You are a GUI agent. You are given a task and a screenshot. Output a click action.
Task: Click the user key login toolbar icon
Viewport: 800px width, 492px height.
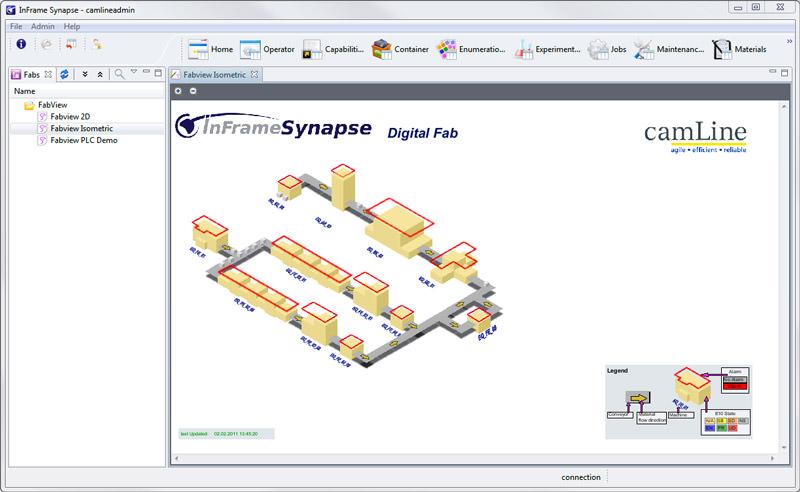tap(96, 44)
